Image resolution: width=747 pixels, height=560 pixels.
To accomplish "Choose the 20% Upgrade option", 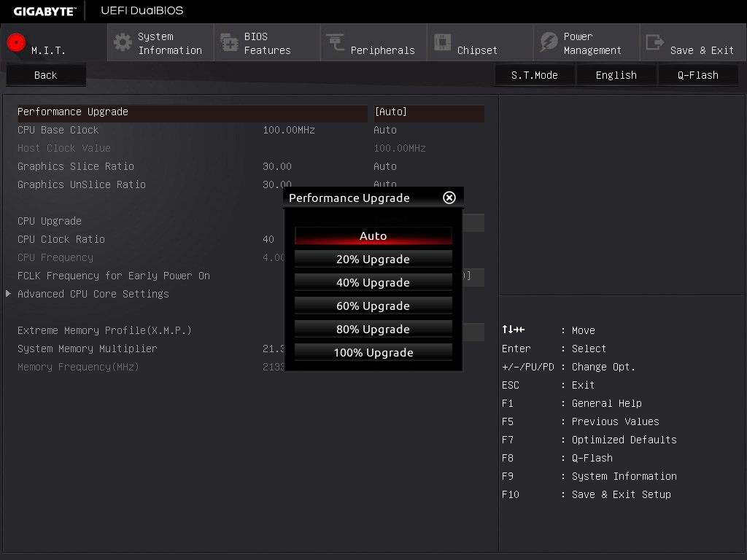I will click(x=373, y=259).
